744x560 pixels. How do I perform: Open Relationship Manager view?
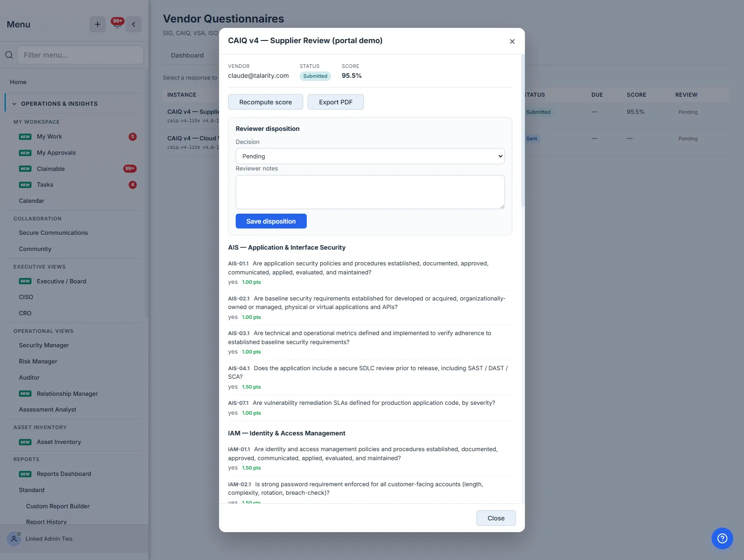(x=67, y=394)
